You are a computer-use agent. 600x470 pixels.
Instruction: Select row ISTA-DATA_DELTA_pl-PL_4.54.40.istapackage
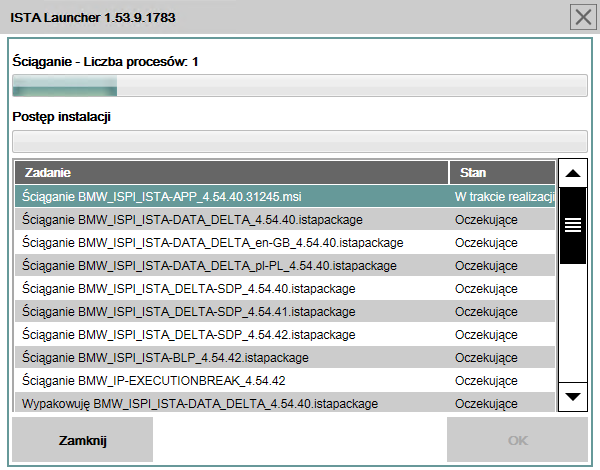pyautogui.click(x=285, y=265)
